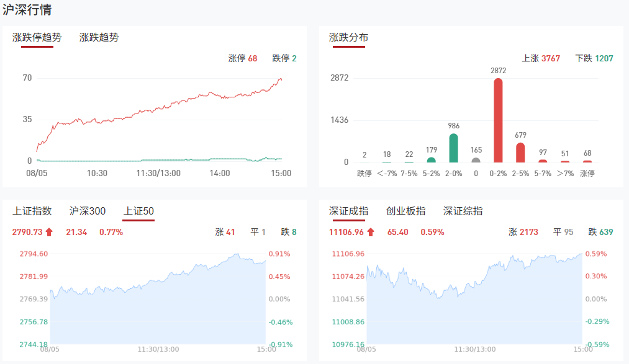Viewport: 629px width, 364px height.
Task: Click the green bar labeled 179
Action: click(x=431, y=159)
